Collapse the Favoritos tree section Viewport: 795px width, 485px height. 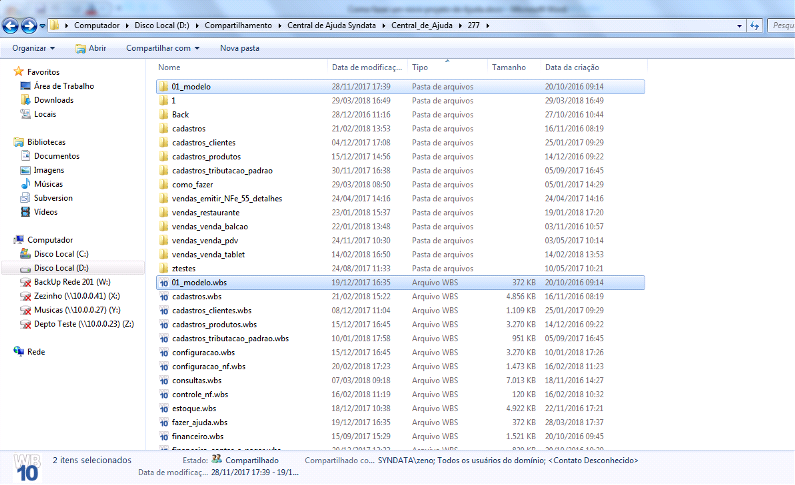(x=7, y=72)
